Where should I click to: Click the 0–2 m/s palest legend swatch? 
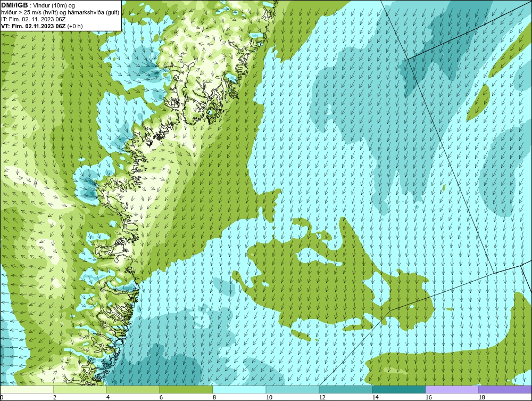27,389
